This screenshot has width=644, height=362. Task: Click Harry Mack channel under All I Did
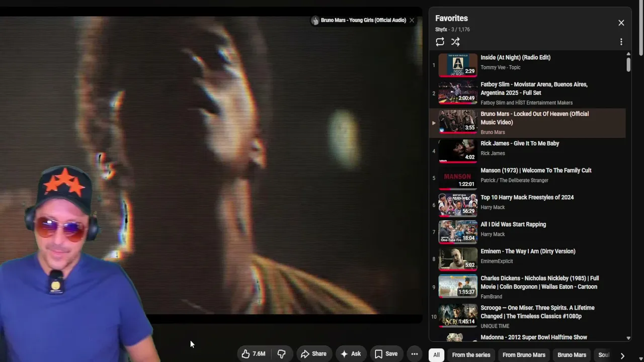coord(493,234)
